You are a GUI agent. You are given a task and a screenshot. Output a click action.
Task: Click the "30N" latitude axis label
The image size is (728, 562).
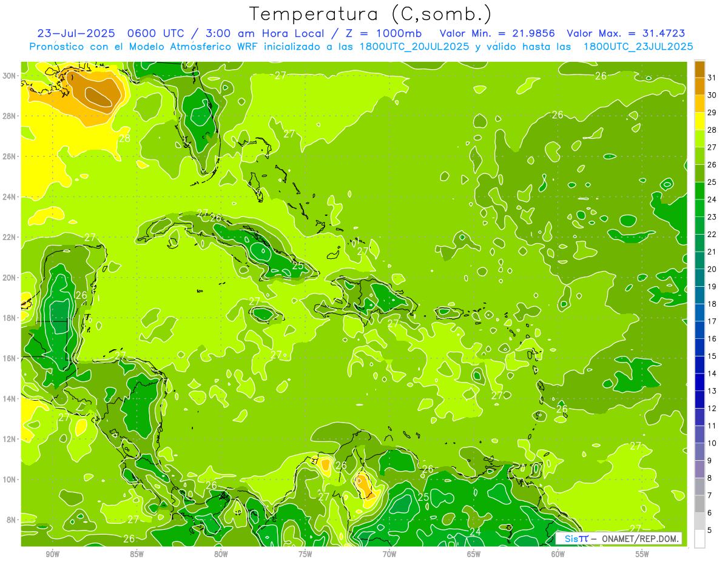(10, 76)
